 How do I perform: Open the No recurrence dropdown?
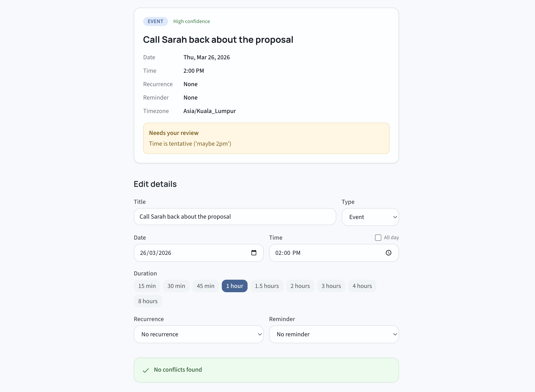pyautogui.click(x=198, y=334)
